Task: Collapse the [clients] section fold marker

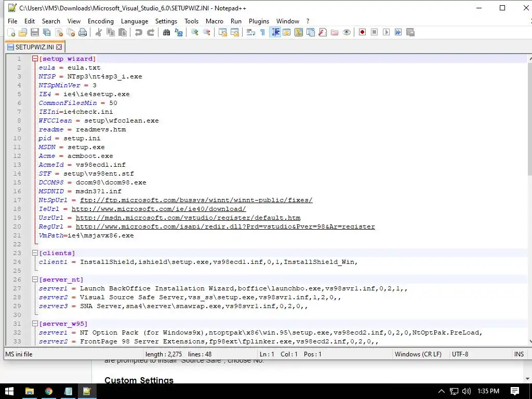Action: tap(35, 253)
